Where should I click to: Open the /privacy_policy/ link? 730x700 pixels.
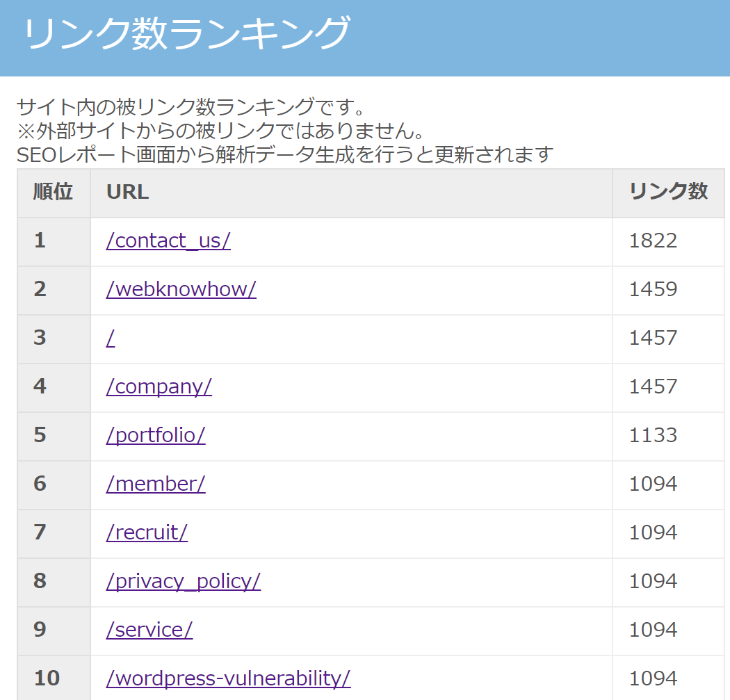[183, 581]
